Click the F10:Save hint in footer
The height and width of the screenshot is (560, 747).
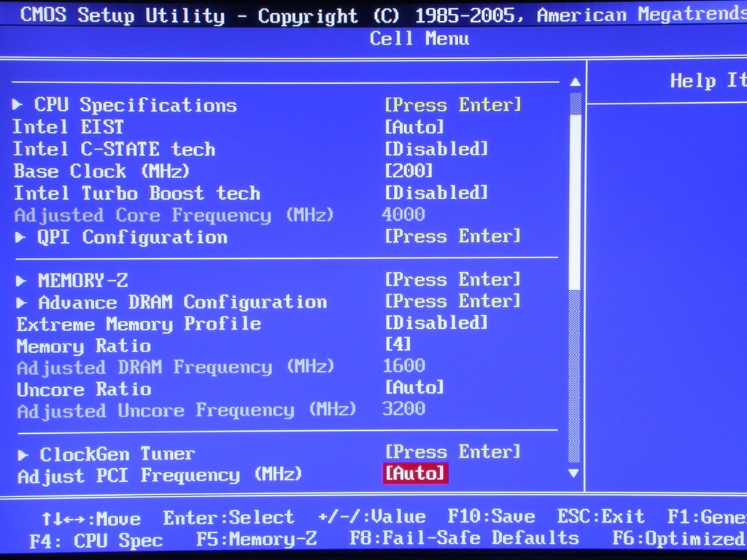491,517
